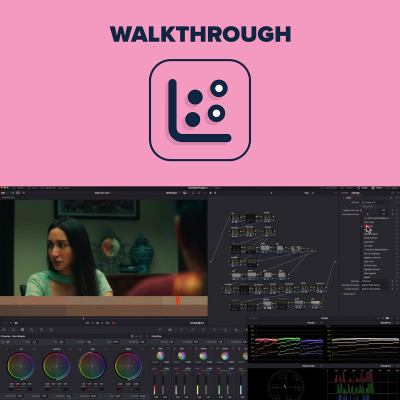Click center of the Gain color wheel
Image resolution: width=400 pixels, height=400 pixels.
click(x=92, y=365)
